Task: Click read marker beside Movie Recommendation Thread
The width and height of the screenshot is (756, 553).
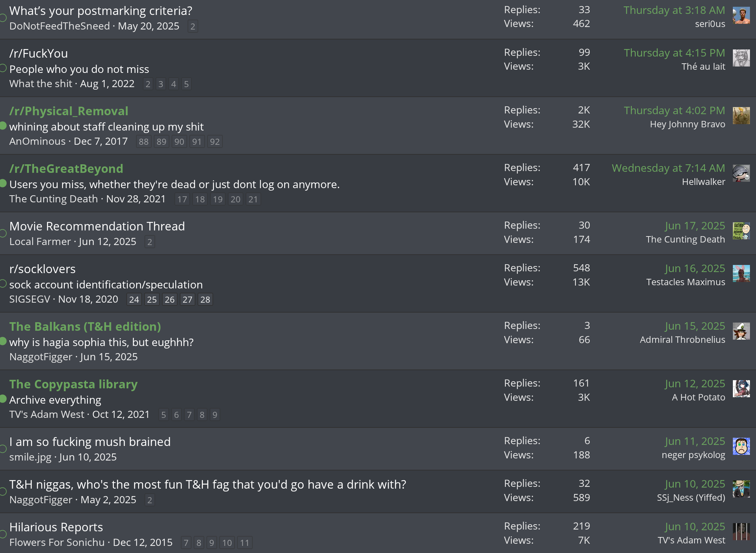Action: (x=3, y=233)
